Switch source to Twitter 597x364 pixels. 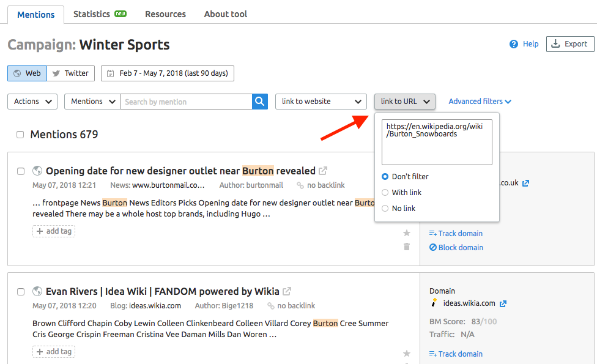71,73
